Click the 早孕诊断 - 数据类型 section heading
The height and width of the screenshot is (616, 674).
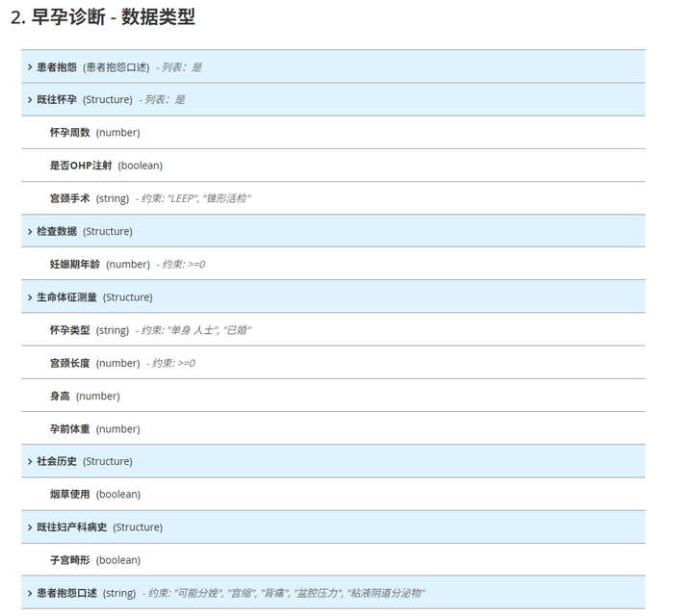103,17
